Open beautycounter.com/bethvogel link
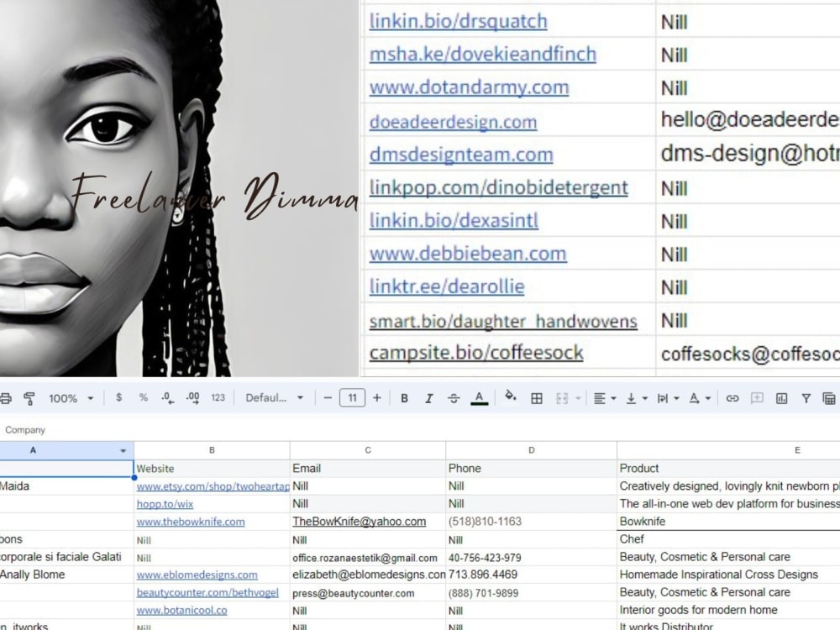 coord(207,592)
